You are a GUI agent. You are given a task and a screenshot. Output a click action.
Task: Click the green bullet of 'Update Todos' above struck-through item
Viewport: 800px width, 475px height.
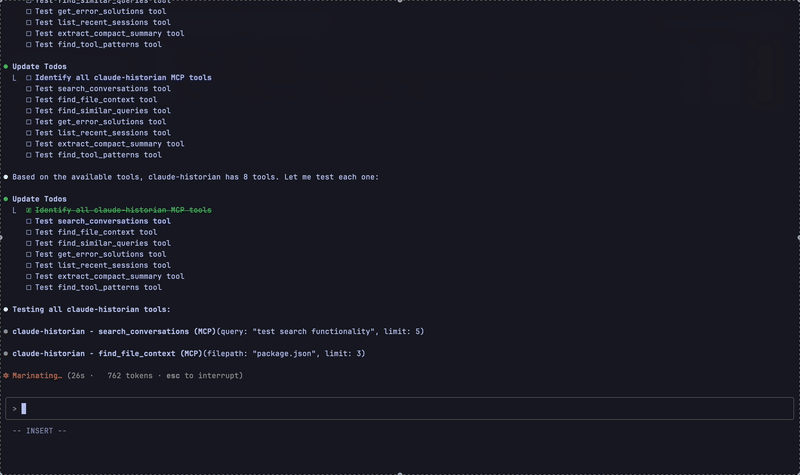tap(6, 199)
